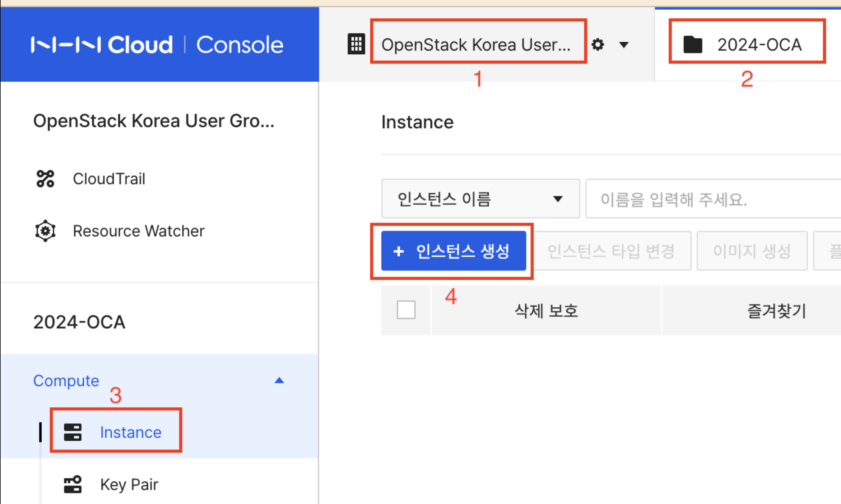Open organization settings gear icon

[x=597, y=44]
